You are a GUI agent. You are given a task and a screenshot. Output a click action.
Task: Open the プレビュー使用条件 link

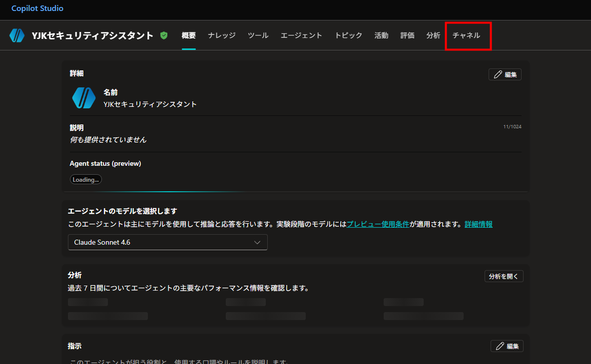pyautogui.click(x=378, y=224)
